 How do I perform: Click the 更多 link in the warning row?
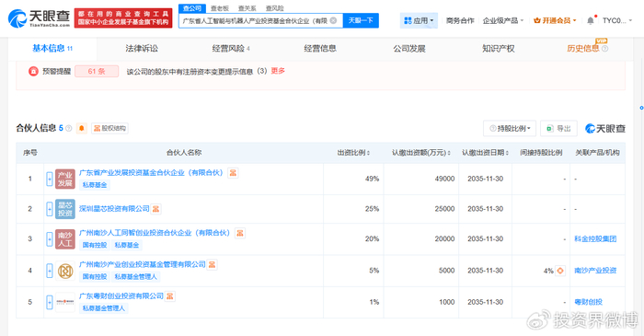tap(278, 71)
